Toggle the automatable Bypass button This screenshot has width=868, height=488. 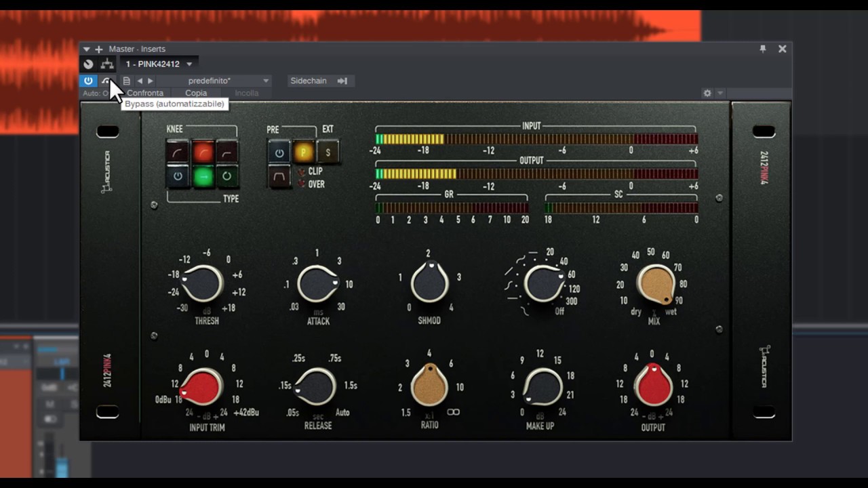[106, 81]
